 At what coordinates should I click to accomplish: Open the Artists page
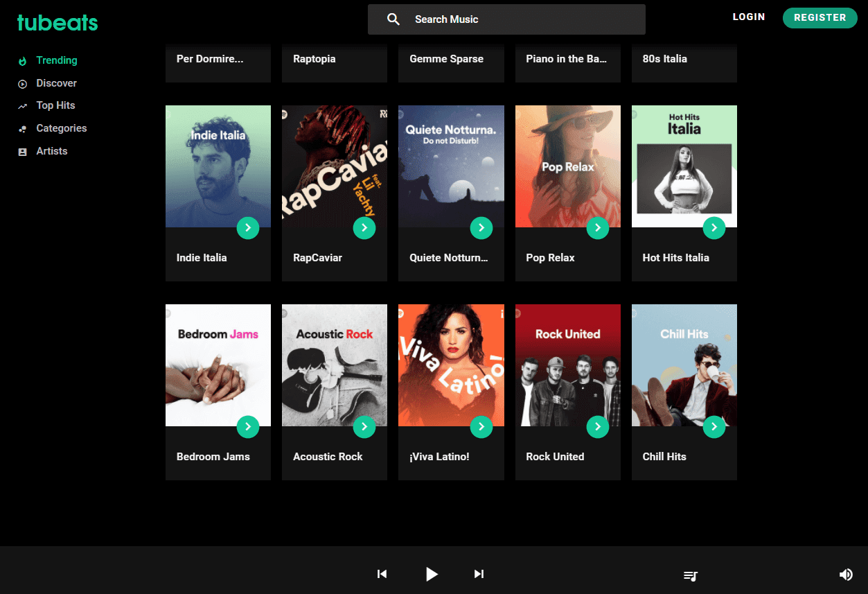point(52,151)
